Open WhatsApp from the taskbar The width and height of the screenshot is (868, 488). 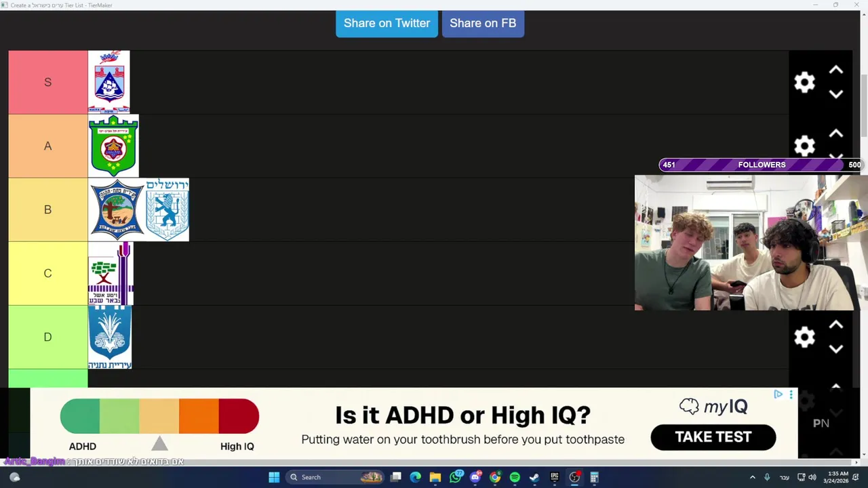click(456, 477)
